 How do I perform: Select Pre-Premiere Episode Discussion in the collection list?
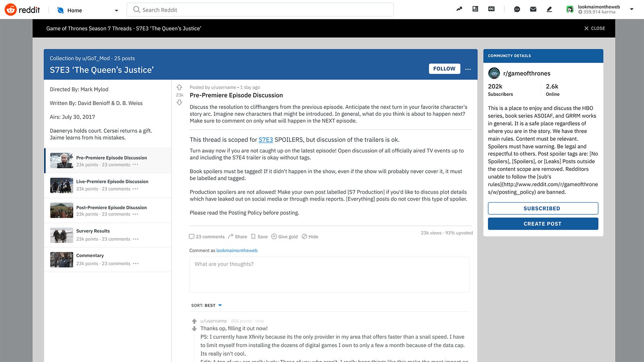[x=108, y=161]
